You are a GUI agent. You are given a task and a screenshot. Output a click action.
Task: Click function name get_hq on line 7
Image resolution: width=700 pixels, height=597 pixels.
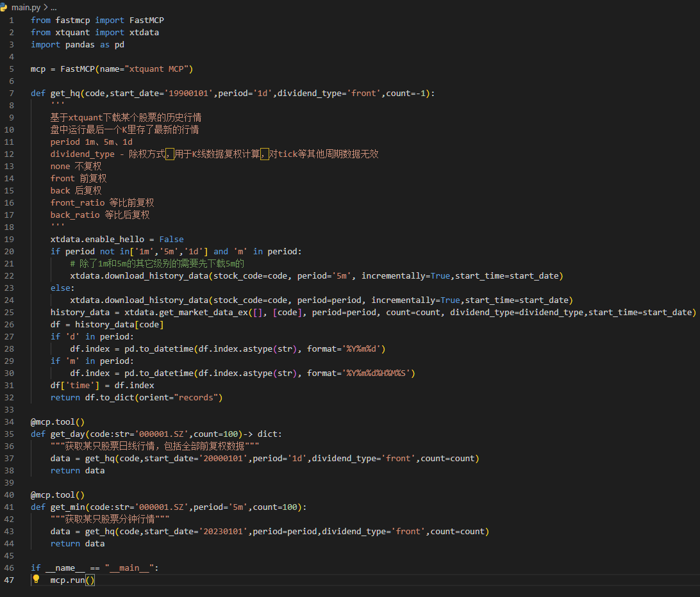point(65,94)
